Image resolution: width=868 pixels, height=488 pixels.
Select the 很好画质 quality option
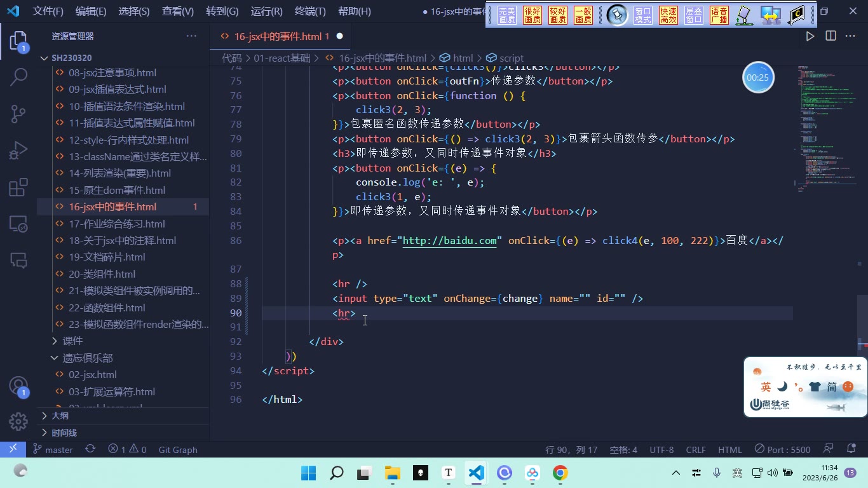[532, 15]
